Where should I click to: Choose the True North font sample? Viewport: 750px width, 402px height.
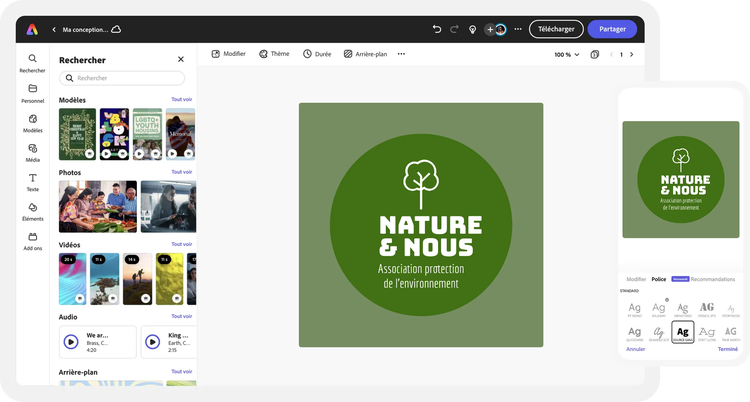tap(730, 333)
